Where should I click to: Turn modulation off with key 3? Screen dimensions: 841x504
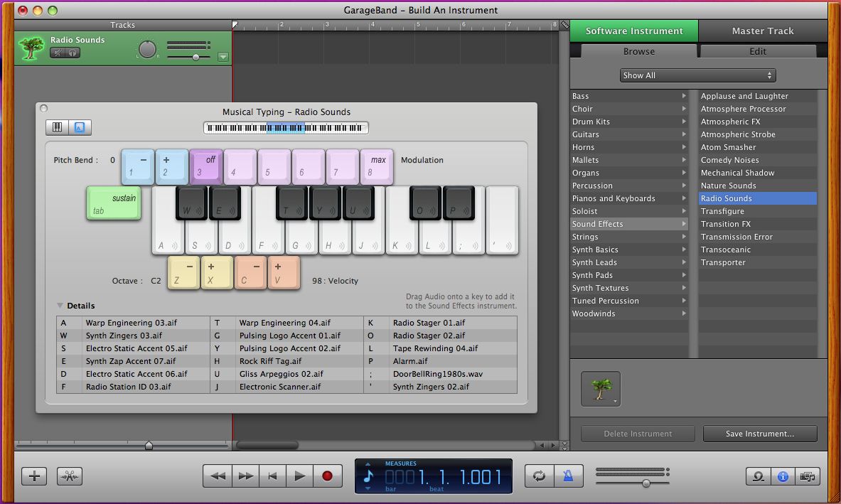click(206, 167)
